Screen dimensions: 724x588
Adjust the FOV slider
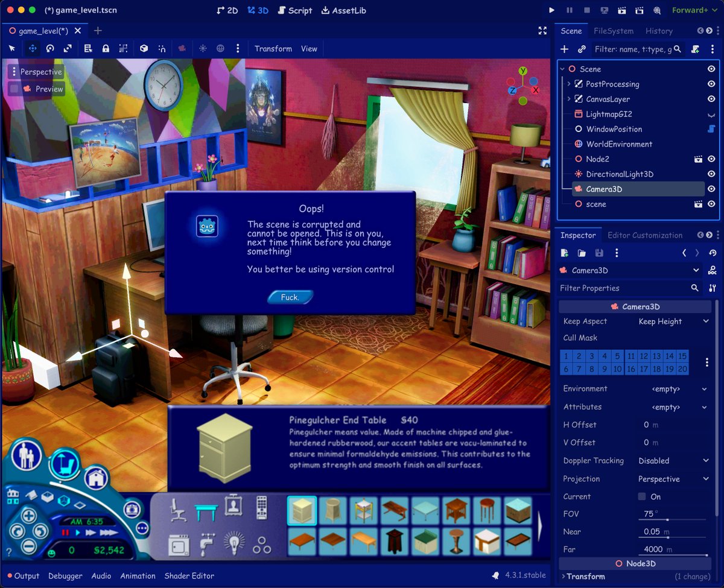tap(673, 519)
